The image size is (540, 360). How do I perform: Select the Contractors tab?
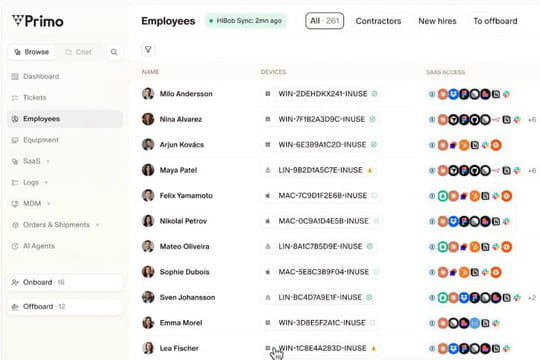378,21
